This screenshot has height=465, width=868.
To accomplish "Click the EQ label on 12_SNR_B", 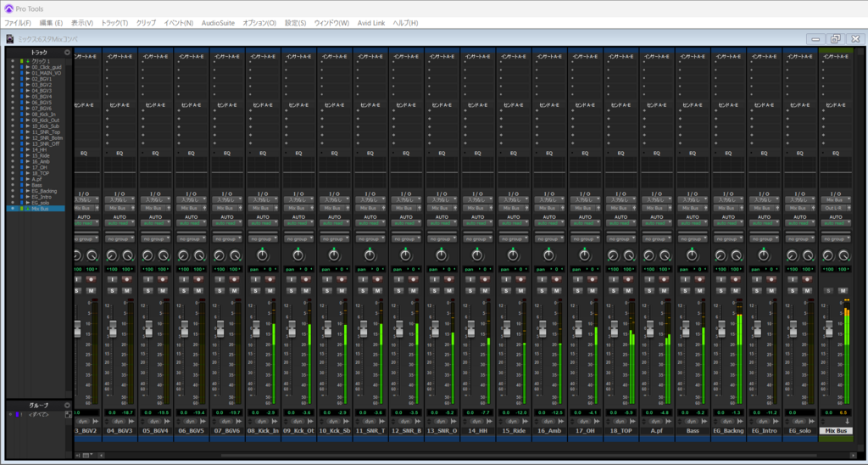I will click(x=405, y=154).
